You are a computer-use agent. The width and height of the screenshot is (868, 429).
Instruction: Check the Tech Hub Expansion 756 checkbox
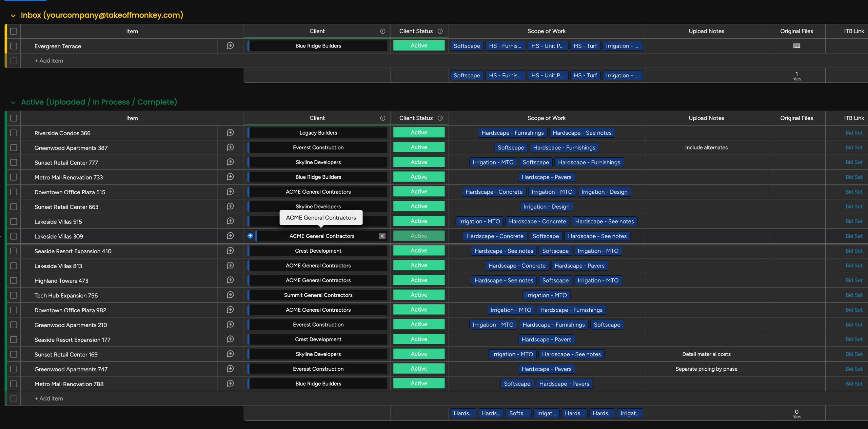coord(14,295)
